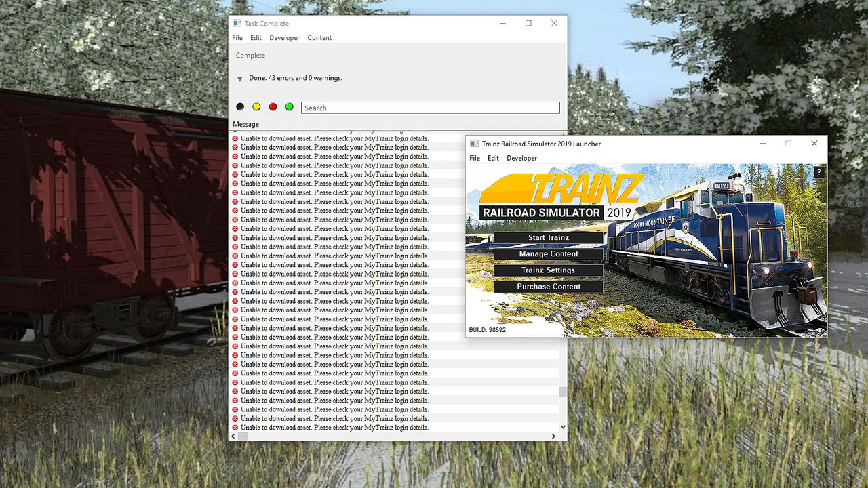Open Trainz Settings
Screen dimensions: 868x488
coord(549,270)
